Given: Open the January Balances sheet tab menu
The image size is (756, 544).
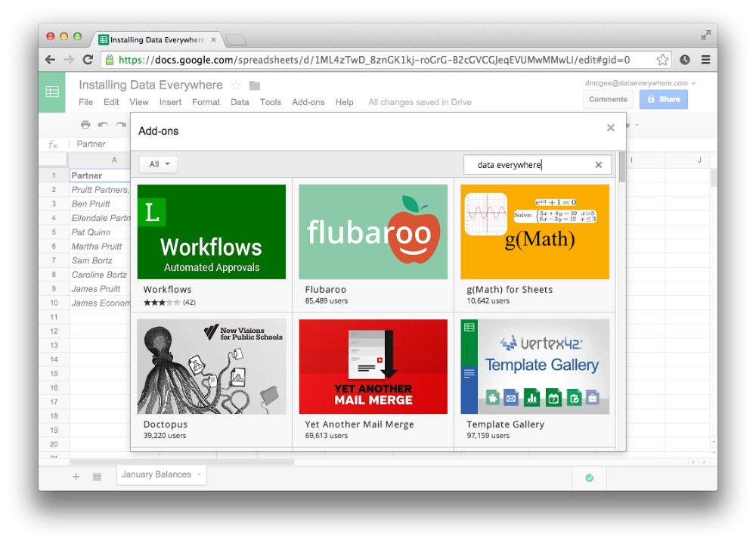Looking at the screenshot, I should tap(200, 474).
